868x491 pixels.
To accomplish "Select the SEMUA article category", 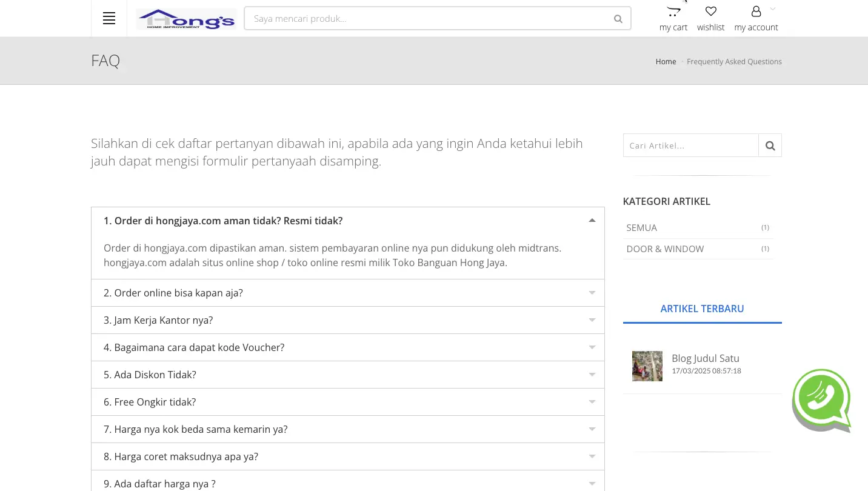I will tap(642, 228).
